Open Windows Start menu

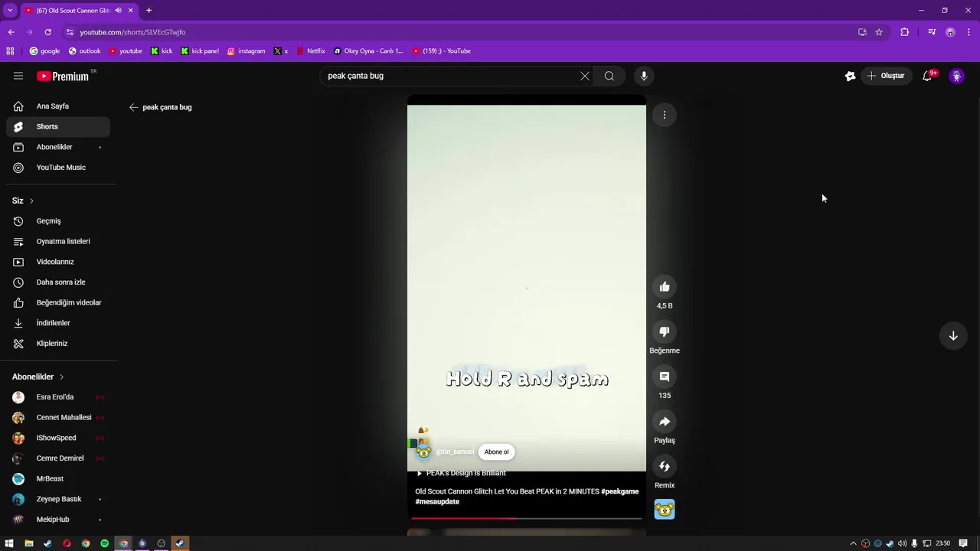click(x=9, y=543)
